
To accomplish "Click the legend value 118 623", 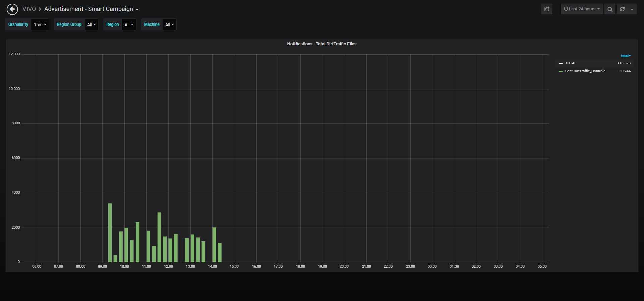I will pyautogui.click(x=624, y=63).
